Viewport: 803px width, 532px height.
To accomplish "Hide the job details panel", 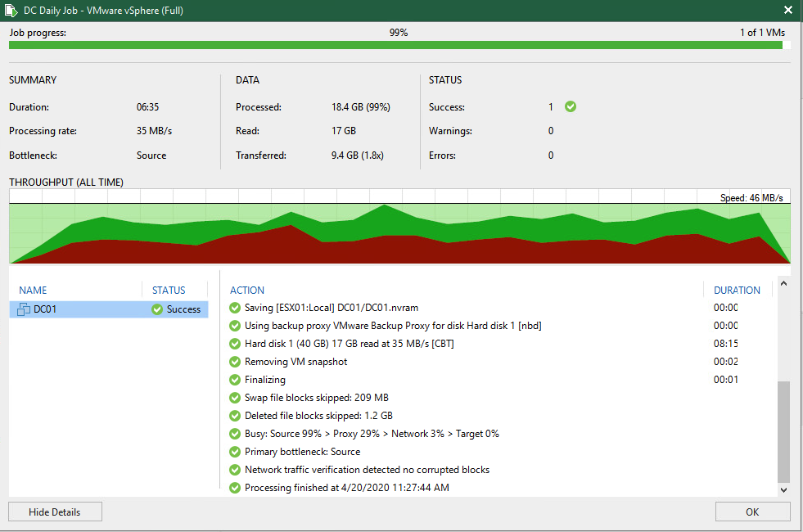I will [55, 512].
